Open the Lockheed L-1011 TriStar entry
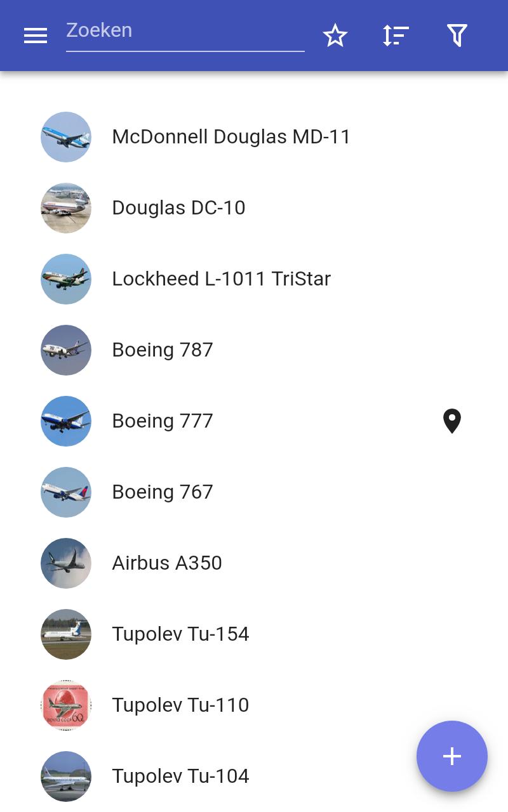 [x=254, y=279]
